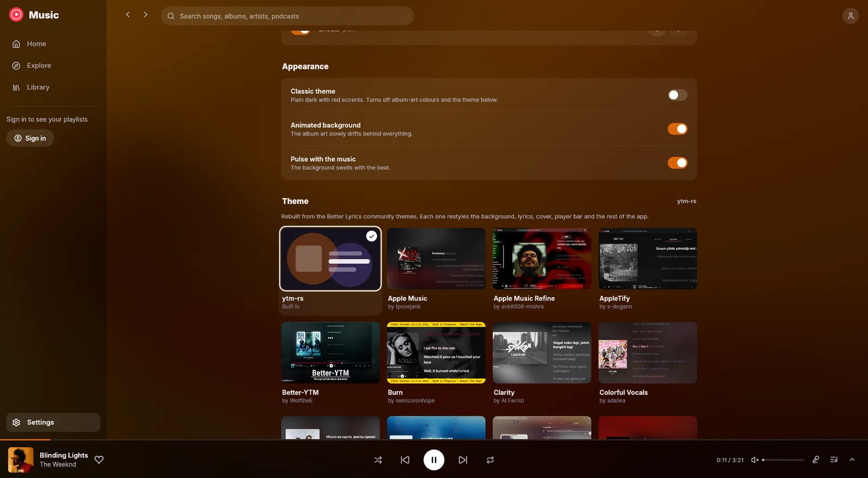Viewport: 868px width, 478px height.
Task: Open the play queue icon
Action: (x=834, y=460)
